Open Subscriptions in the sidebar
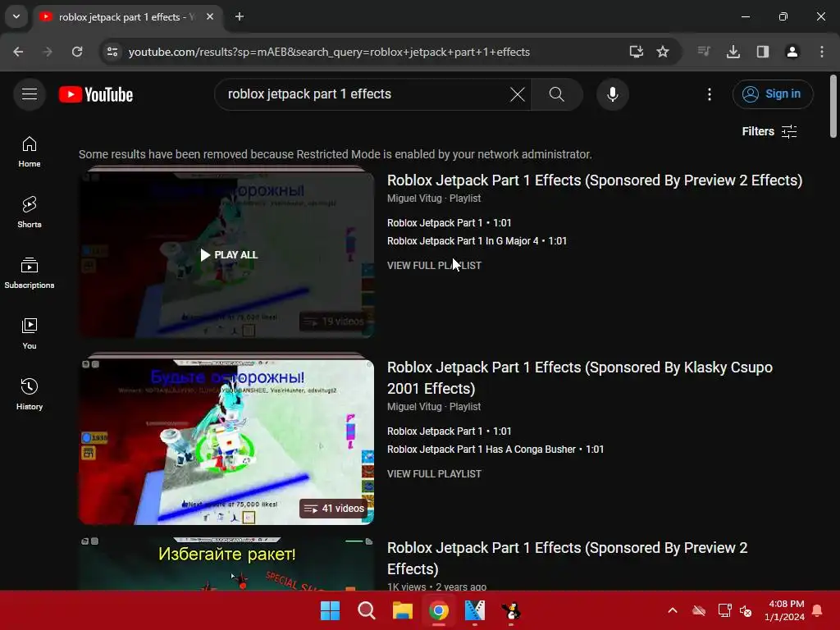This screenshot has height=630, width=840. tap(30, 272)
